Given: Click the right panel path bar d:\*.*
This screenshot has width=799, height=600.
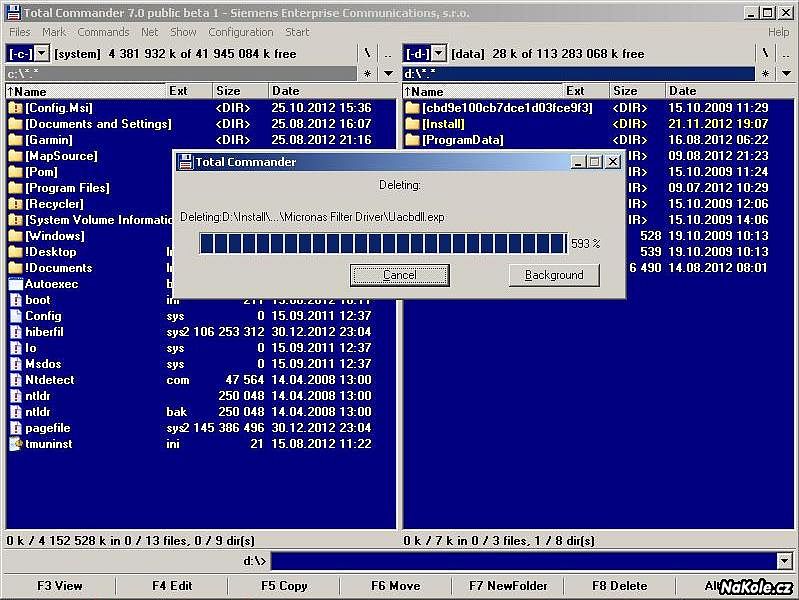Looking at the screenshot, I should pos(578,74).
